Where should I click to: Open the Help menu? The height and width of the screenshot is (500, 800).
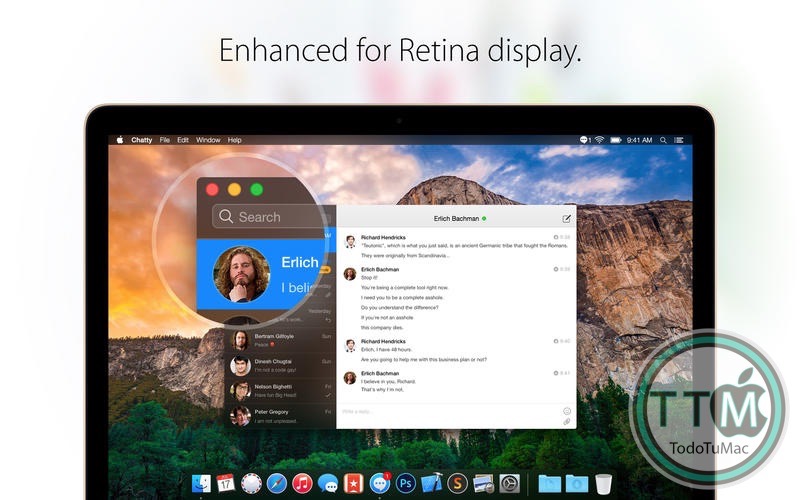click(234, 140)
